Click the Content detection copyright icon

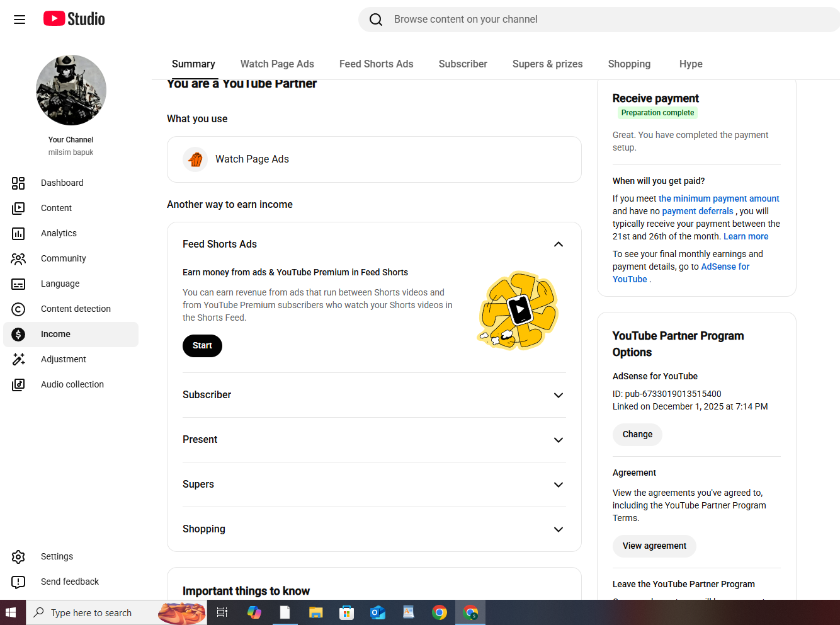[x=18, y=309]
